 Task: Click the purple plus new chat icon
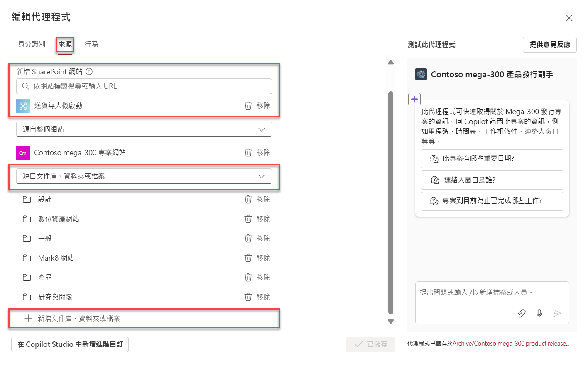coord(414,99)
